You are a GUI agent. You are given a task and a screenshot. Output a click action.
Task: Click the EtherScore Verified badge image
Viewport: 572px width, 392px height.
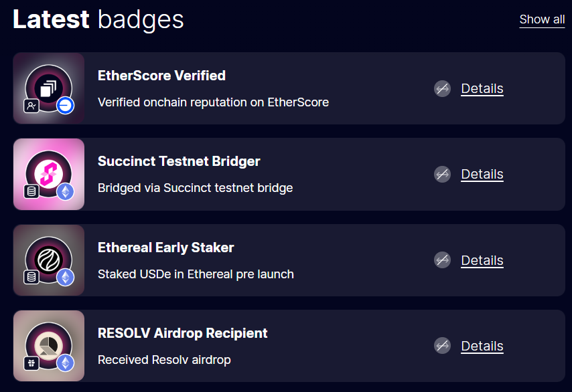pos(49,88)
